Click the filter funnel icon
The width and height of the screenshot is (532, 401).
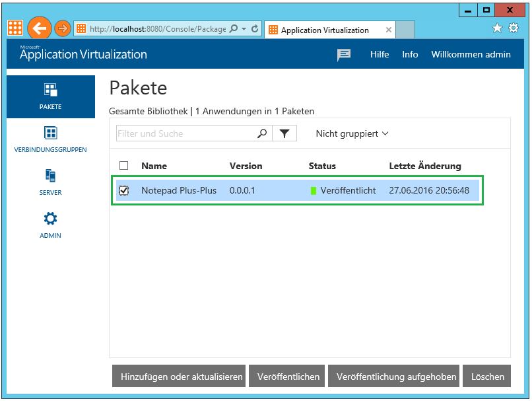[x=284, y=133]
